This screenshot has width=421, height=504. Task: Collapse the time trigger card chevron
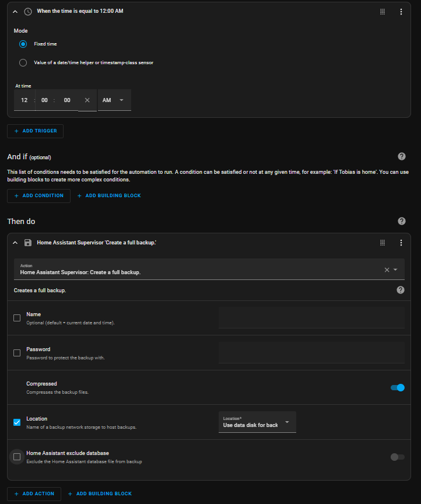(15, 12)
